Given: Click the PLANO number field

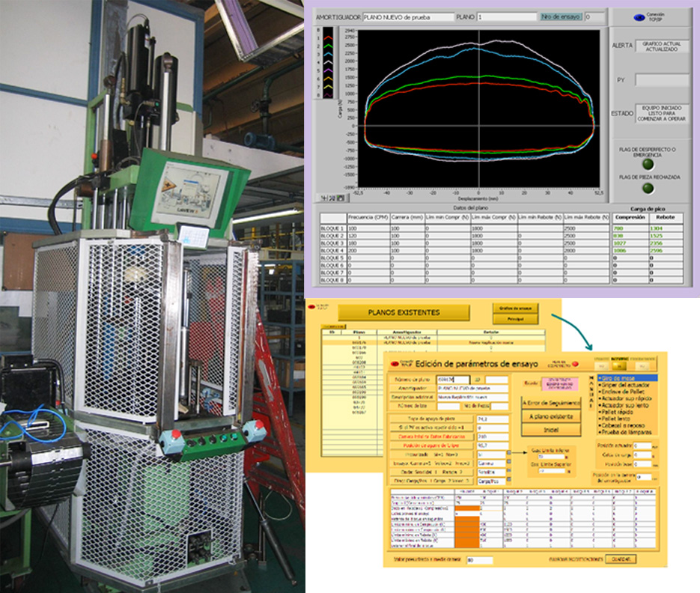Looking at the screenshot, I should point(507,17).
